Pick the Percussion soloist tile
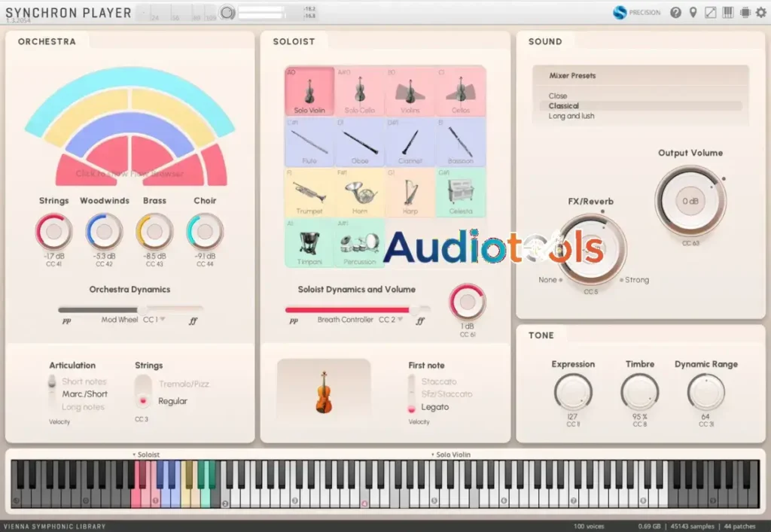771x532 pixels. click(359, 243)
